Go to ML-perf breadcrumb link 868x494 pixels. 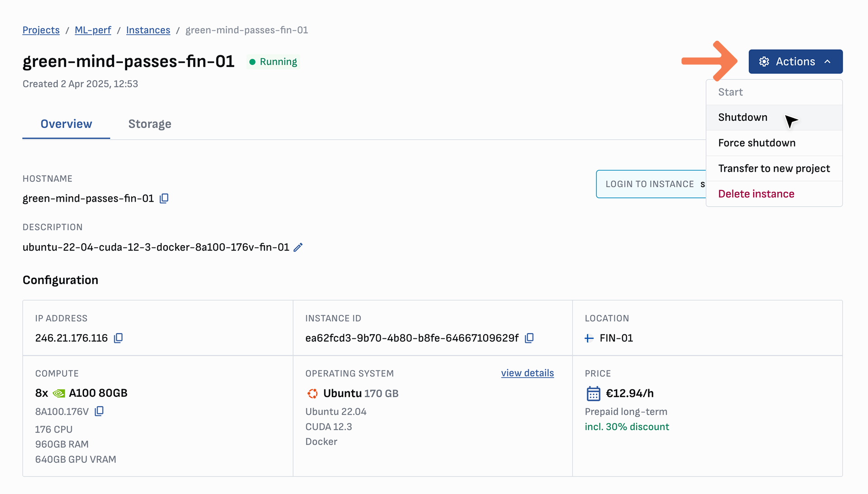pos(93,30)
